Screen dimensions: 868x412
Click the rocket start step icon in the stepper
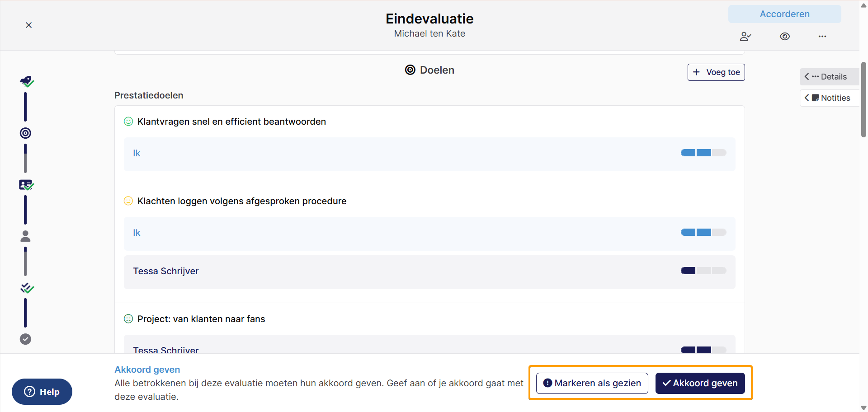click(x=26, y=82)
